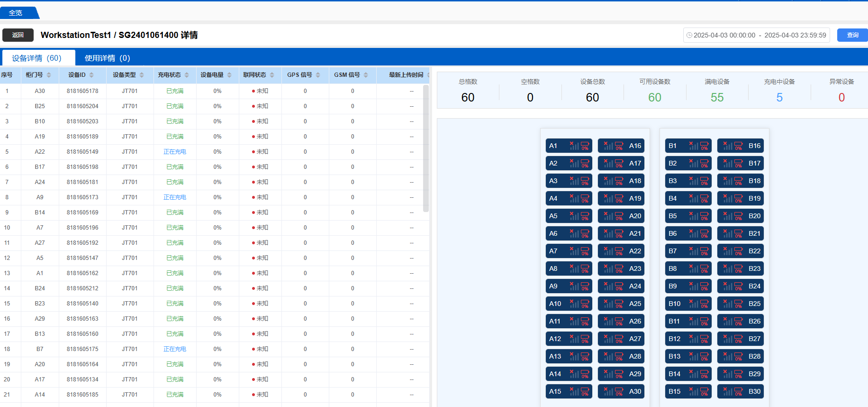Open the end date 2025-04-03 23:59:59 picker

click(x=795, y=35)
